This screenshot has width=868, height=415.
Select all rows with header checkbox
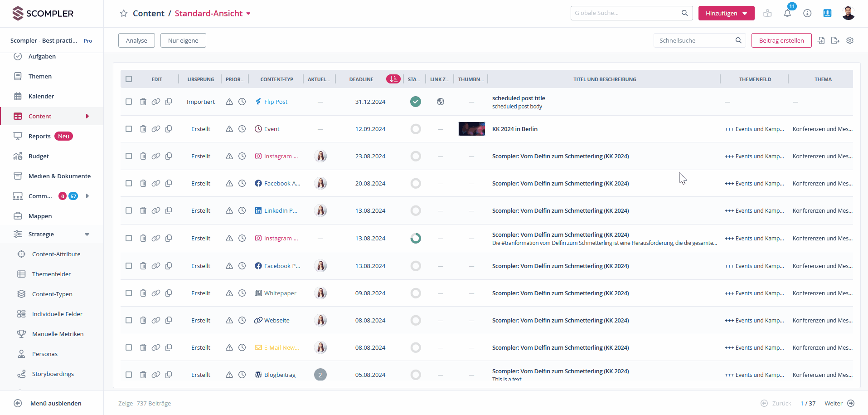point(129,79)
